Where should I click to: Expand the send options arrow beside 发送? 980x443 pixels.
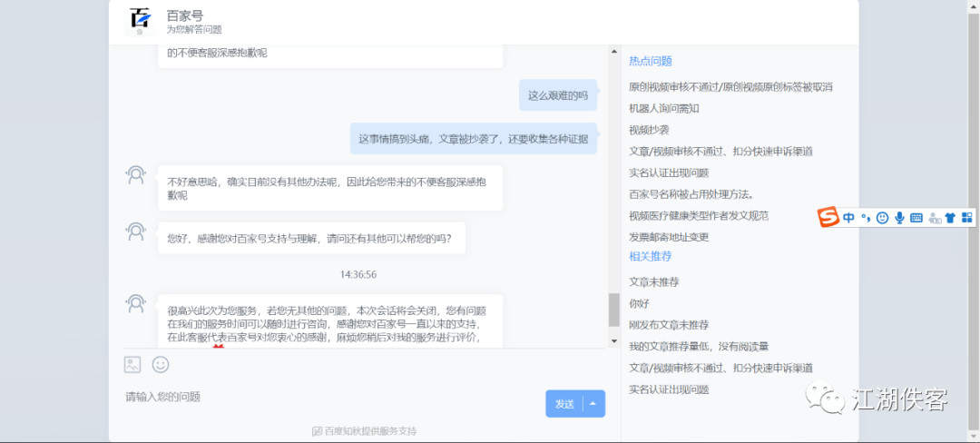(x=593, y=404)
